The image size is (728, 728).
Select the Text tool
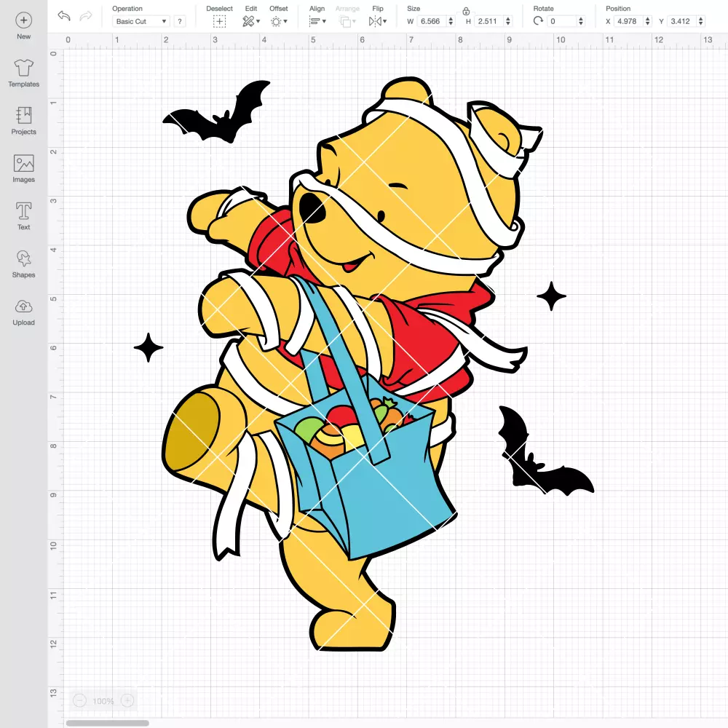24,216
